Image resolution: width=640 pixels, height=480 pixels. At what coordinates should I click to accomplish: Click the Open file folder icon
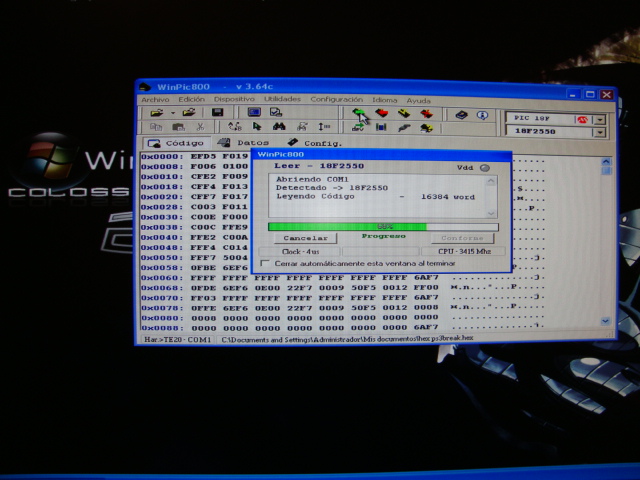pos(157,112)
